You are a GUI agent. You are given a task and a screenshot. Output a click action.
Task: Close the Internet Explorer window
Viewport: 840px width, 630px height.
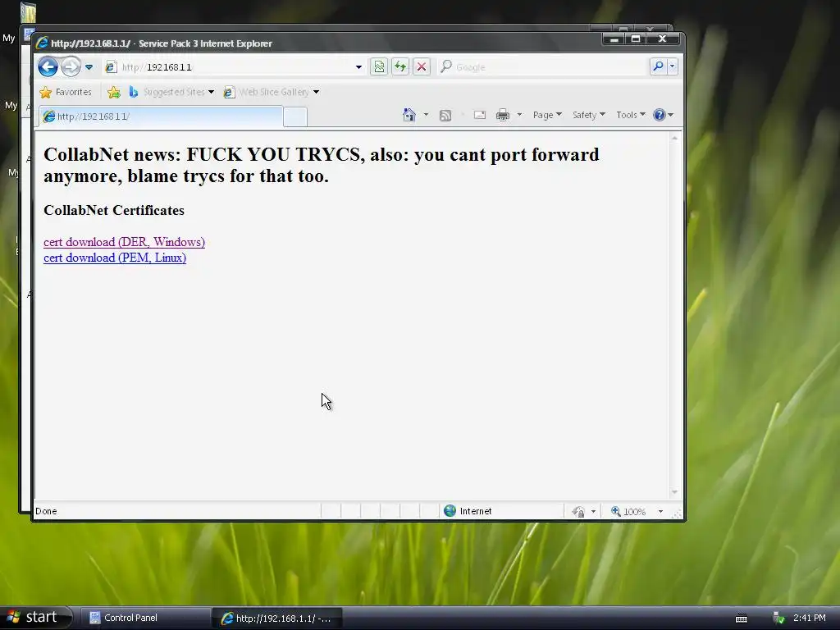663,39
